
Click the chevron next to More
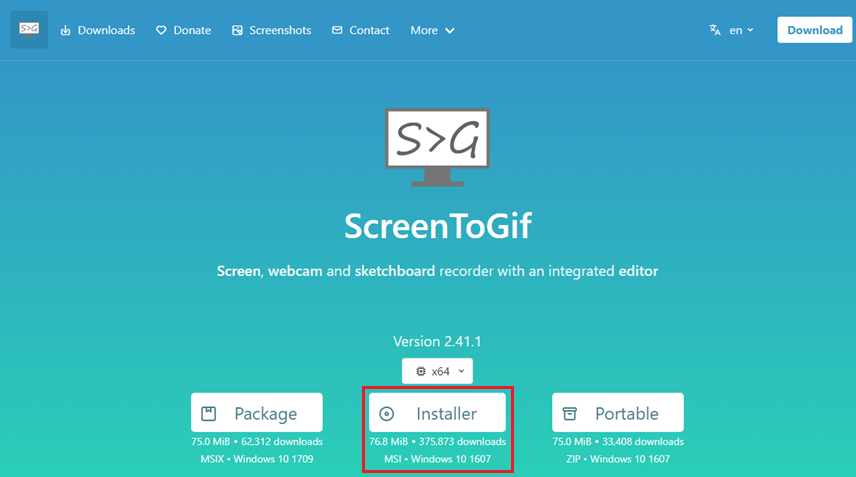tap(450, 31)
